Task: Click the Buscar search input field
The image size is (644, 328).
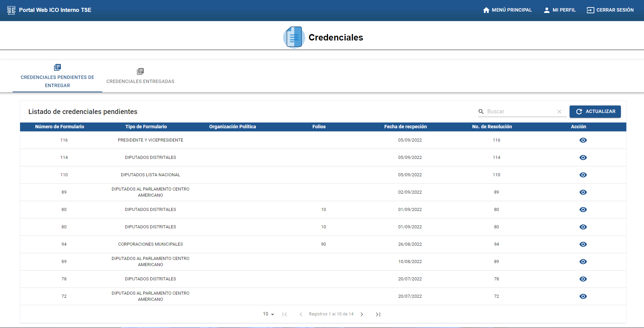Action: pos(520,112)
